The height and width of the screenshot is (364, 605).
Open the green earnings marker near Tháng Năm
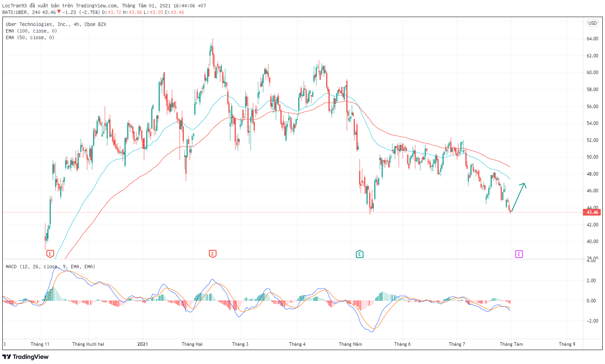360,254
